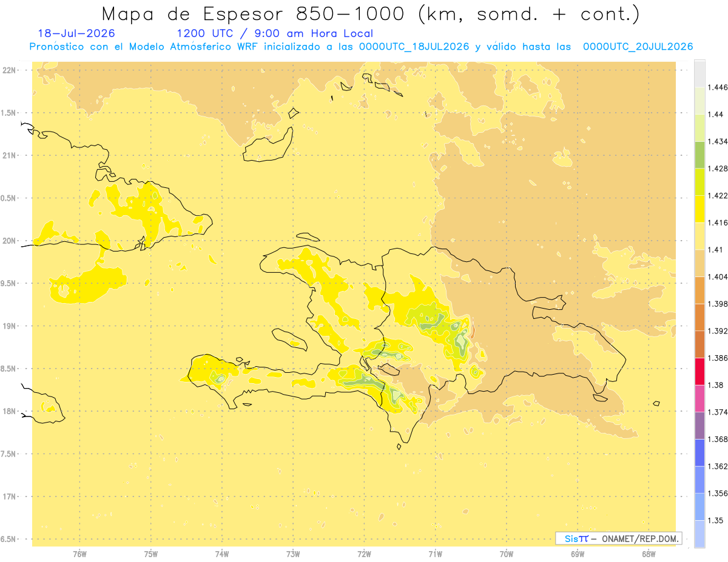Click the colorbar value '1.356'
The image size is (728, 562).
tap(717, 493)
